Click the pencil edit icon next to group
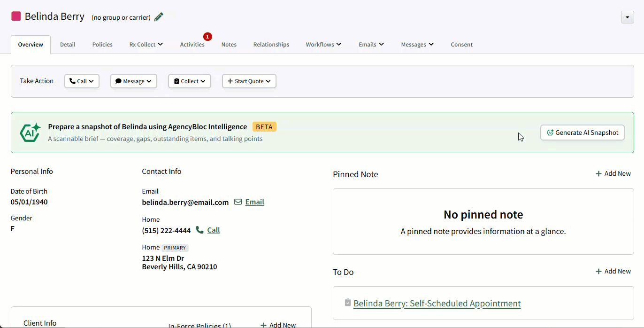Image resolution: width=644 pixels, height=328 pixels. coord(159,17)
